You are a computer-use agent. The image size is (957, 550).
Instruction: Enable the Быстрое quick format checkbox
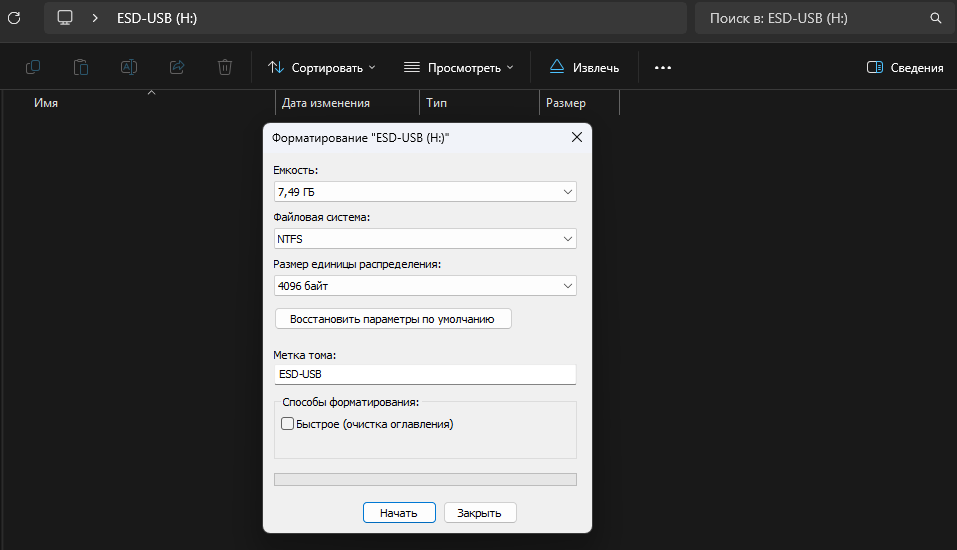288,424
